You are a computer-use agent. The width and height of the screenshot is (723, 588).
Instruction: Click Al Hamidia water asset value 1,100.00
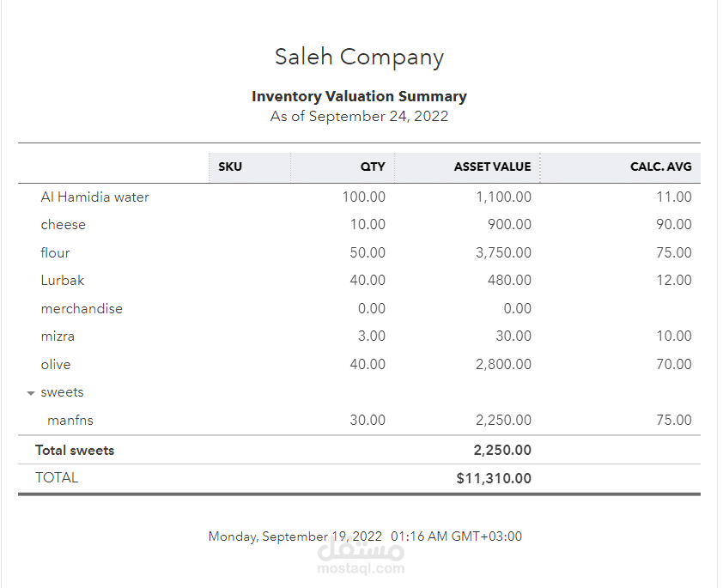[503, 197]
